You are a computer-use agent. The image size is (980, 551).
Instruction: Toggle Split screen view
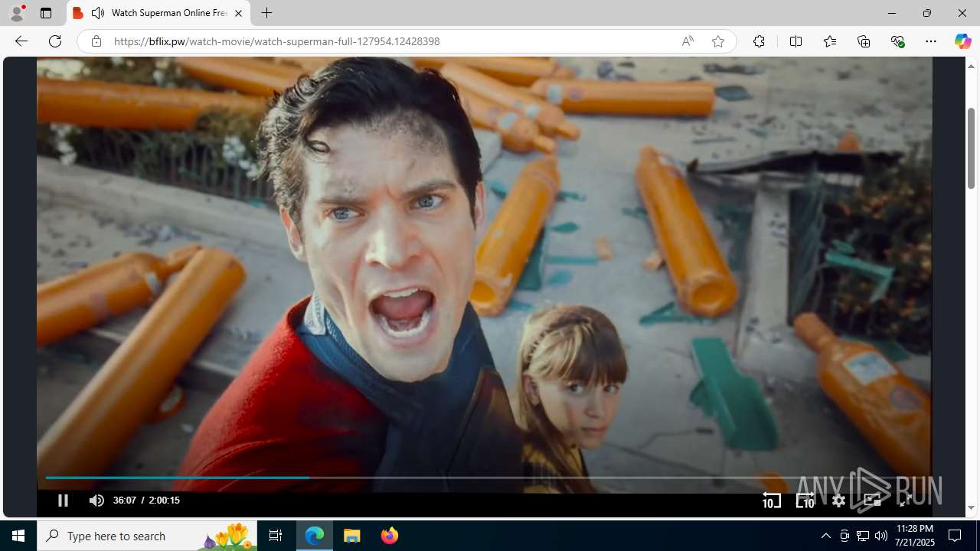click(x=795, y=41)
